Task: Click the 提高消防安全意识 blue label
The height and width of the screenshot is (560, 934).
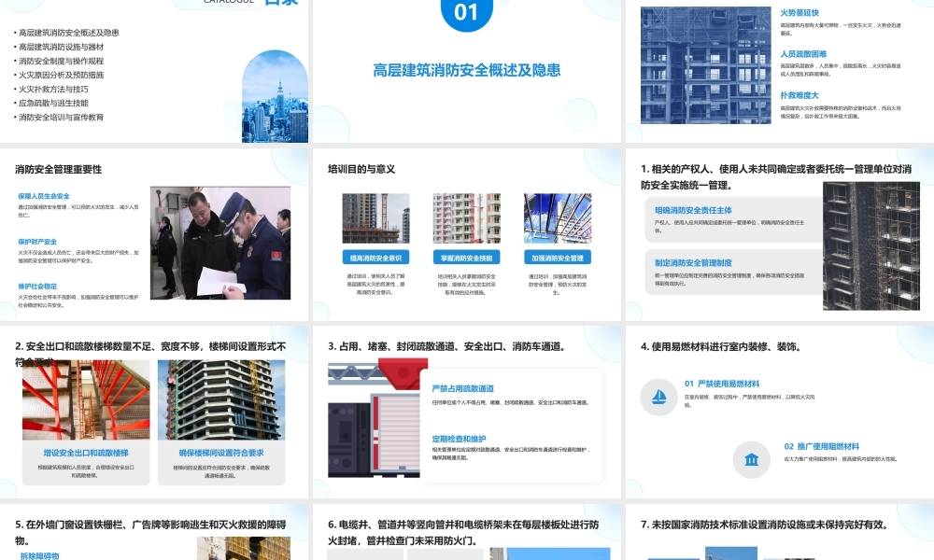Action: [375, 258]
